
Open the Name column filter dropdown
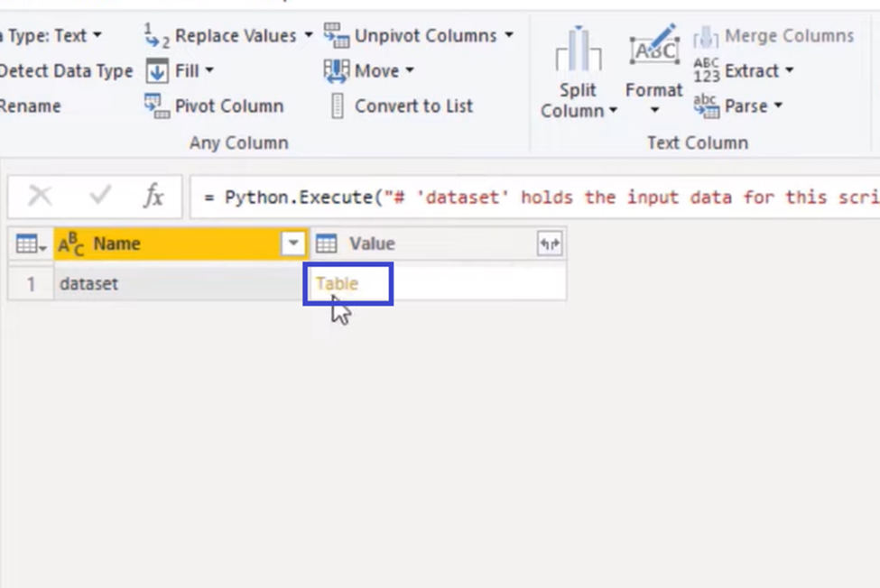point(293,243)
